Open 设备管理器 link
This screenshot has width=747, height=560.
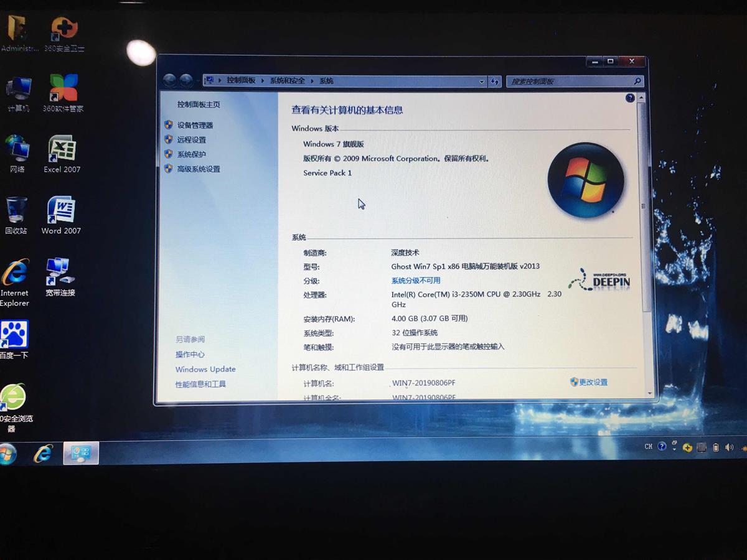(x=195, y=125)
